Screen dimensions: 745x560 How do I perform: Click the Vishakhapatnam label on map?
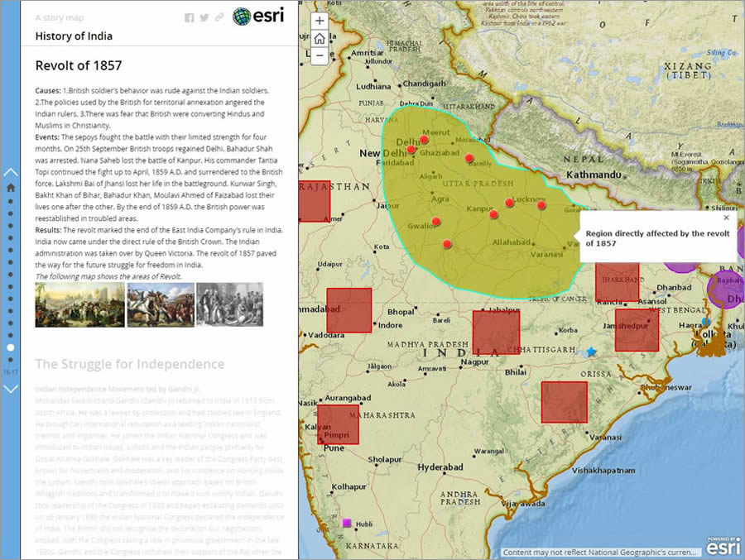coord(603,470)
